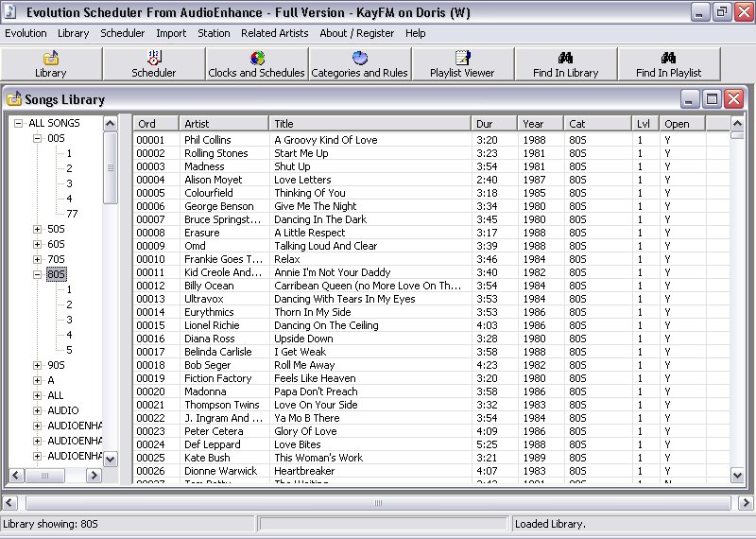Click tree panel scroll left arrow

click(x=16, y=476)
